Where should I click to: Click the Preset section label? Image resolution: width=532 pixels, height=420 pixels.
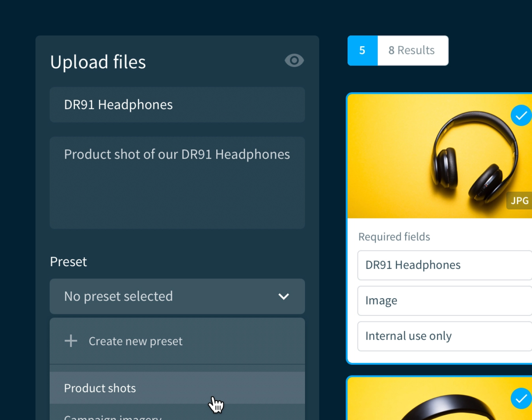68,261
